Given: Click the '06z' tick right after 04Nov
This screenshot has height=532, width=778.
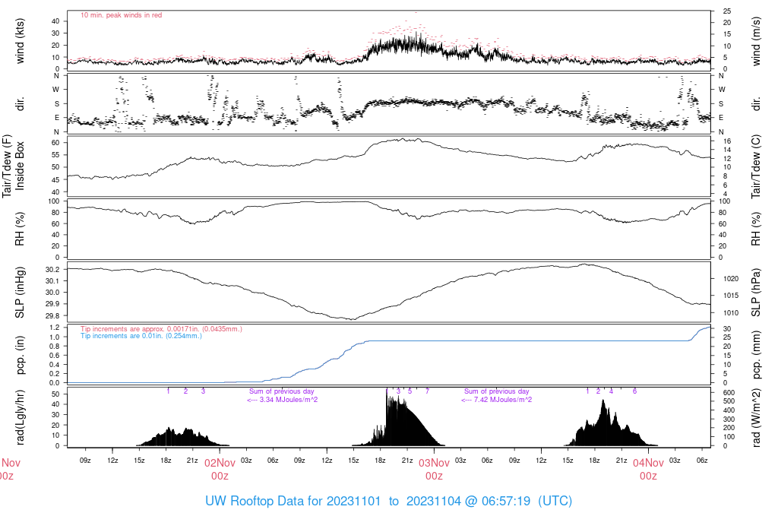Looking at the screenshot, I should (701, 461).
